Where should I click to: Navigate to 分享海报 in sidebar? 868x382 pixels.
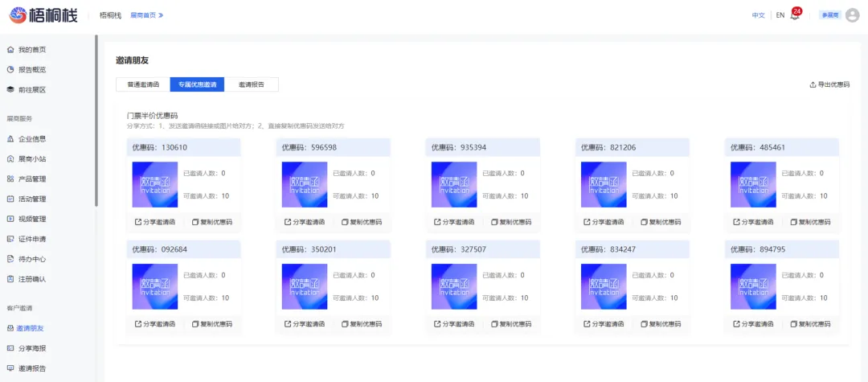pos(32,348)
